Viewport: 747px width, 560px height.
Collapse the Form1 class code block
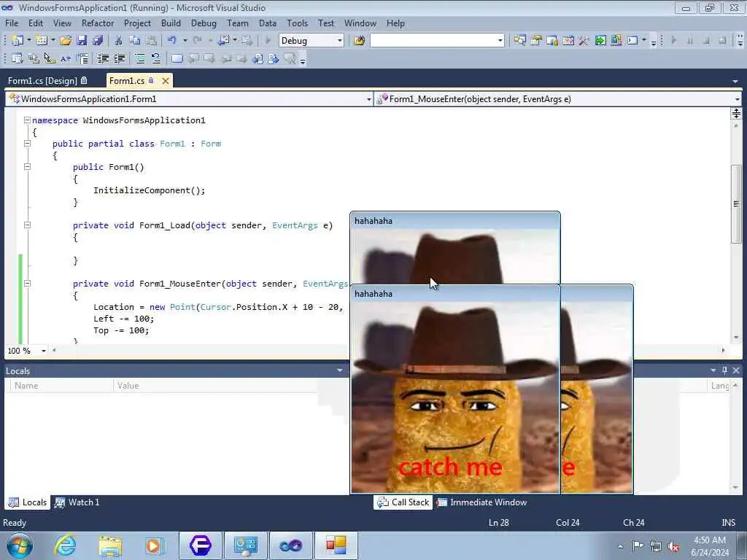pos(27,144)
